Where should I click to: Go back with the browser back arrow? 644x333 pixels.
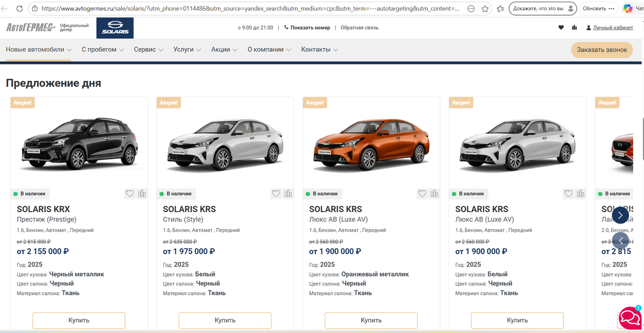[5, 9]
